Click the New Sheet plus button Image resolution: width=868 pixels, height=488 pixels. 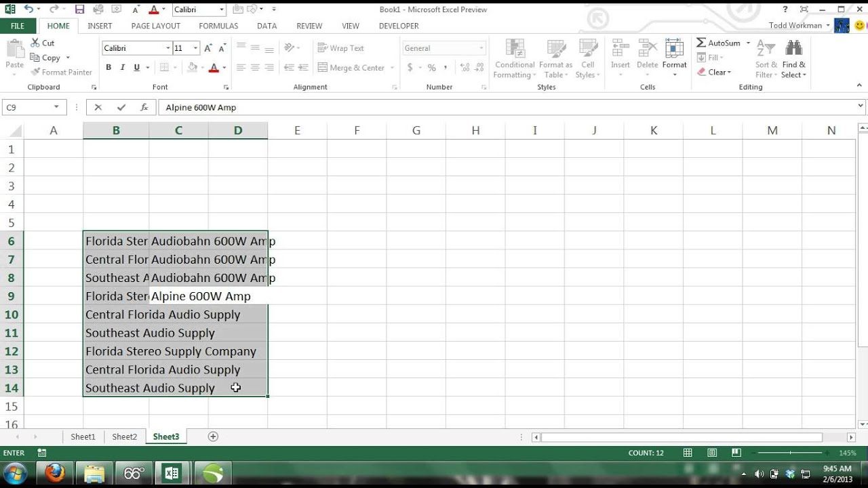point(213,436)
